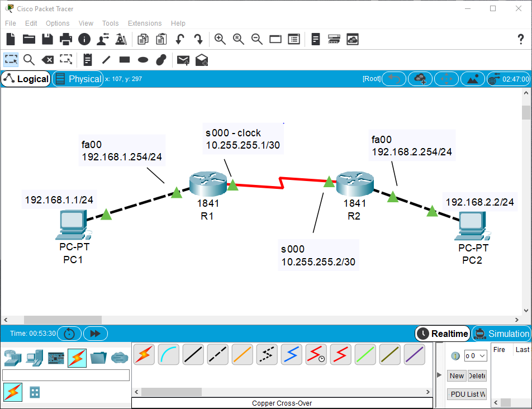Open the scenario dropdown in the PDU panel
Image resolution: width=532 pixels, height=409 pixels.
click(x=474, y=355)
